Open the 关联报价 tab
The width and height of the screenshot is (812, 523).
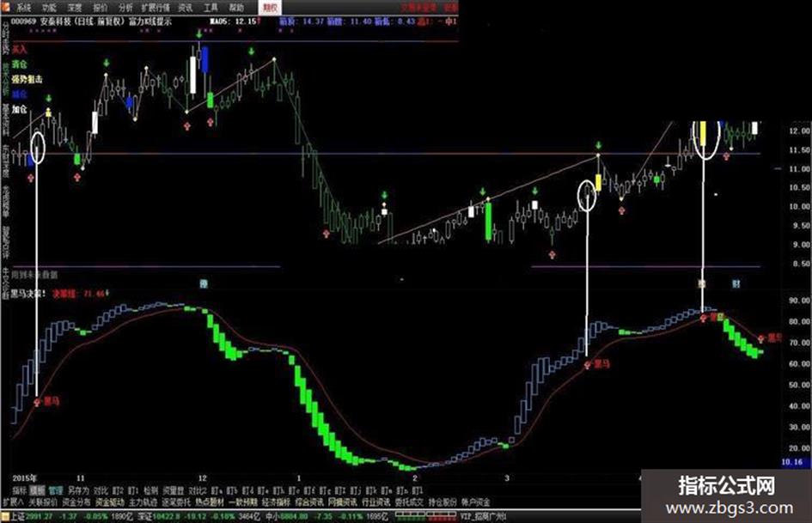click(43, 502)
